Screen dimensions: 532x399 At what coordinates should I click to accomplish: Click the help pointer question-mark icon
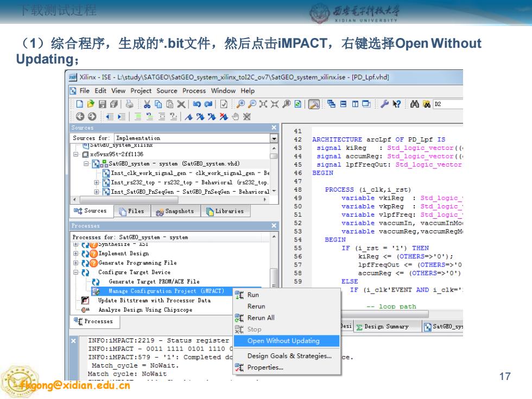[396, 104]
